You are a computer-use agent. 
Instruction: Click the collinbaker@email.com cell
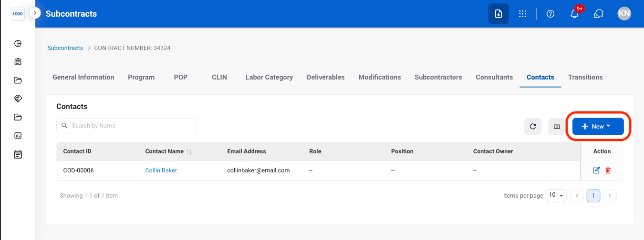259,170
